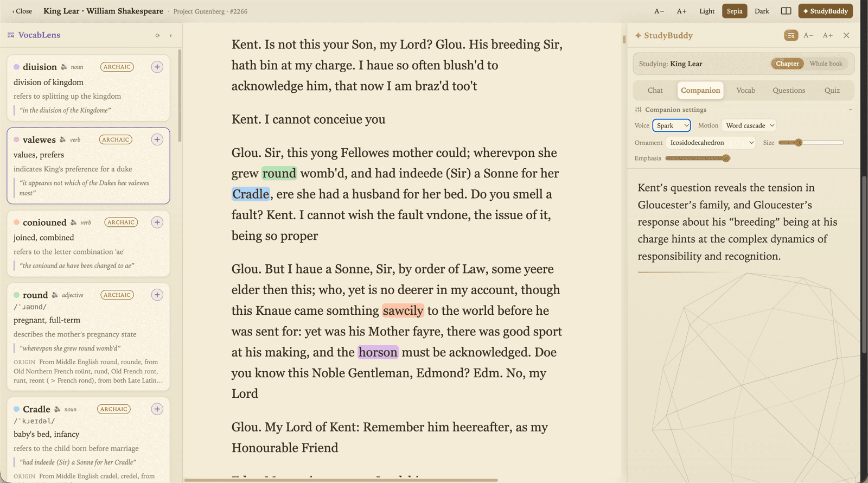Adjust the Emphasis slider
Screen dimensions: 868x483
click(698, 158)
